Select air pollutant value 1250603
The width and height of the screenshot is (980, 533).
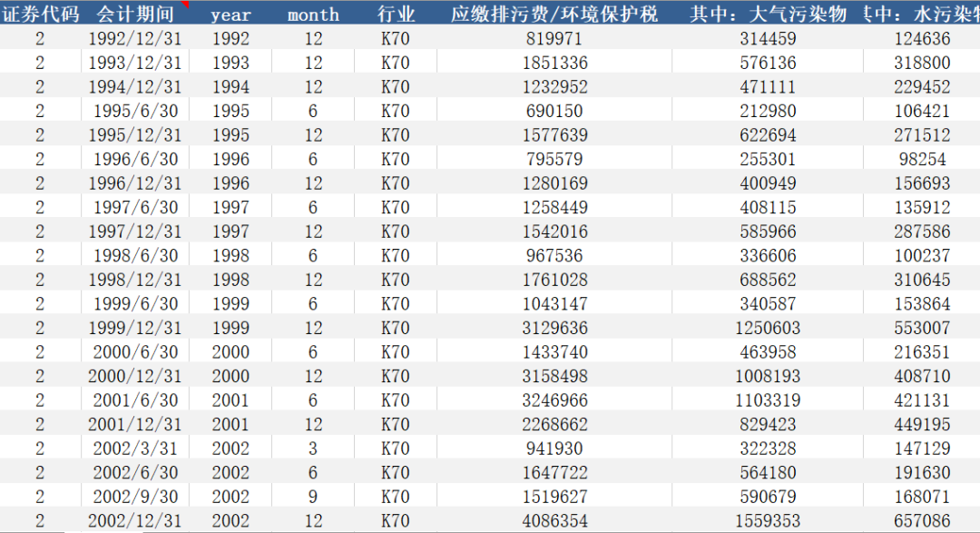(768, 328)
